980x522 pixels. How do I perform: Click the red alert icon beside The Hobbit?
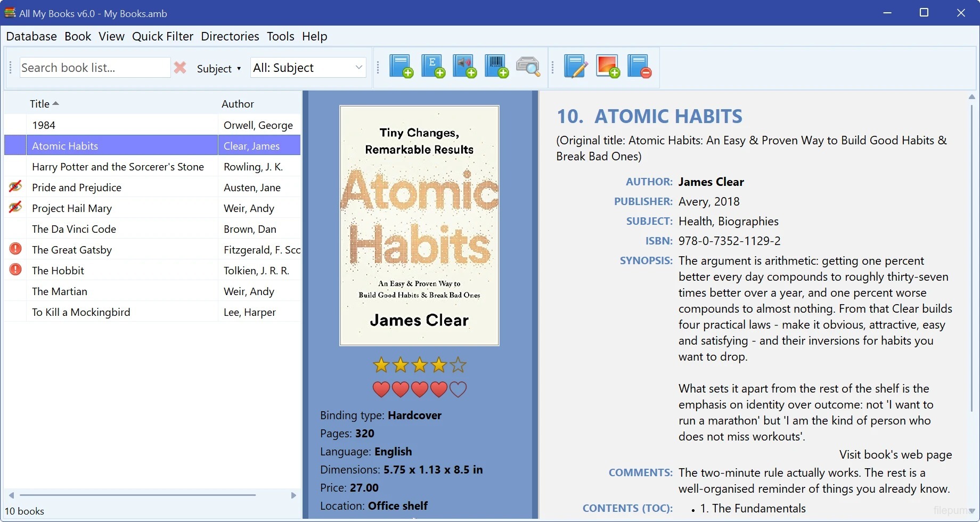pyautogui.click(x=15, y=270)
